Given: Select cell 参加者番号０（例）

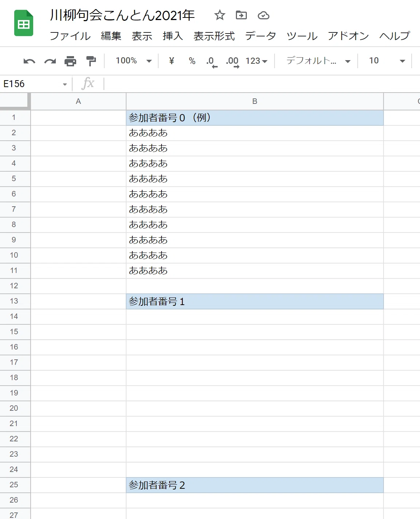Looking at the screenshot, I should tap(255, 118).
